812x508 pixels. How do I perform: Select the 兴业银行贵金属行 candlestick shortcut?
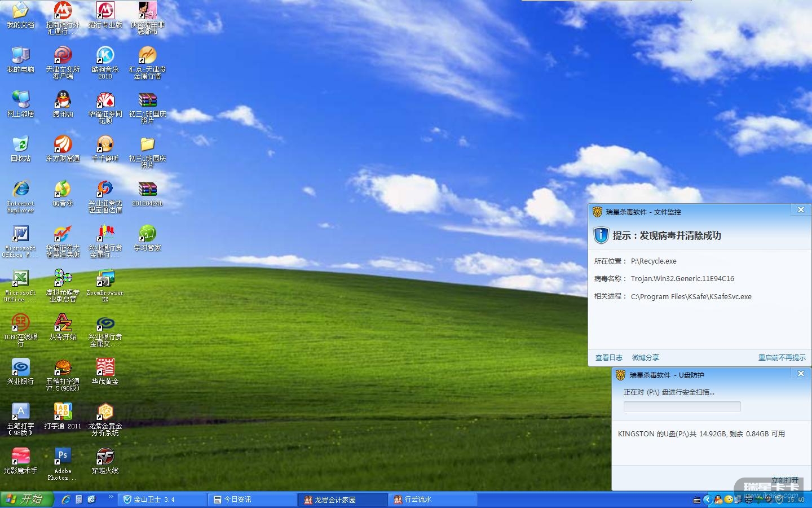tap(105, 241)
